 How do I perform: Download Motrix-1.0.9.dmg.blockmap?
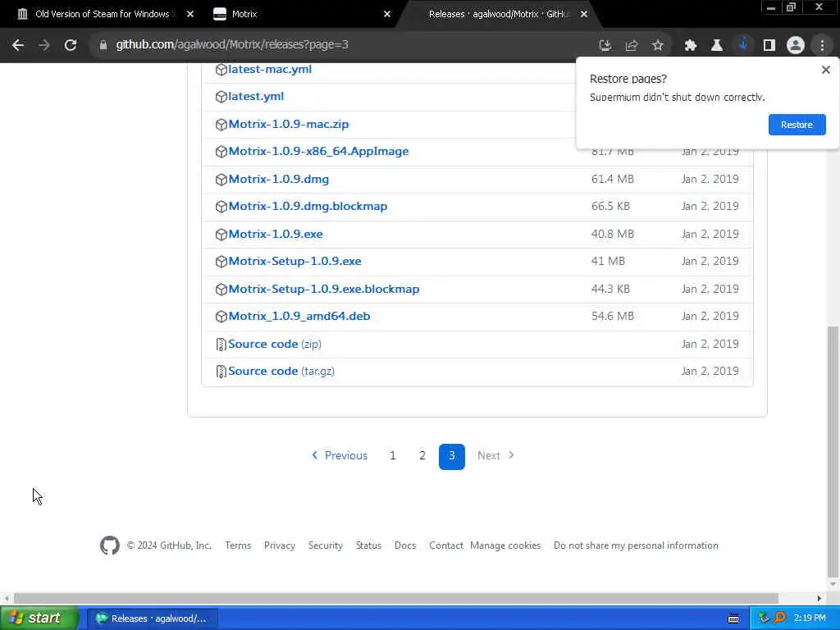pyautogui.click(x=308, y=207)
